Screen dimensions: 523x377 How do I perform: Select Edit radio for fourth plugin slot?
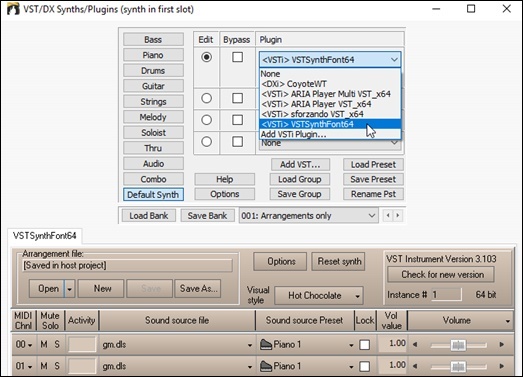pyautogui.click(x=206, y=142)
